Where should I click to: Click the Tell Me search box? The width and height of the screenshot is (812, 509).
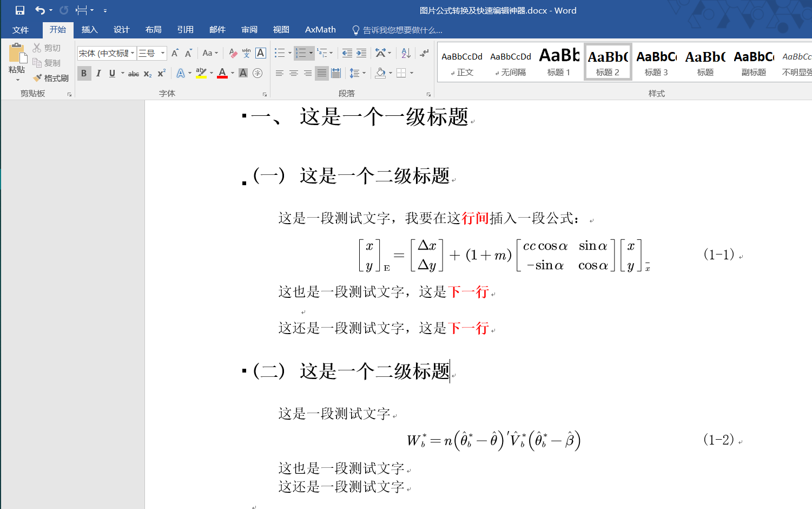398,30
